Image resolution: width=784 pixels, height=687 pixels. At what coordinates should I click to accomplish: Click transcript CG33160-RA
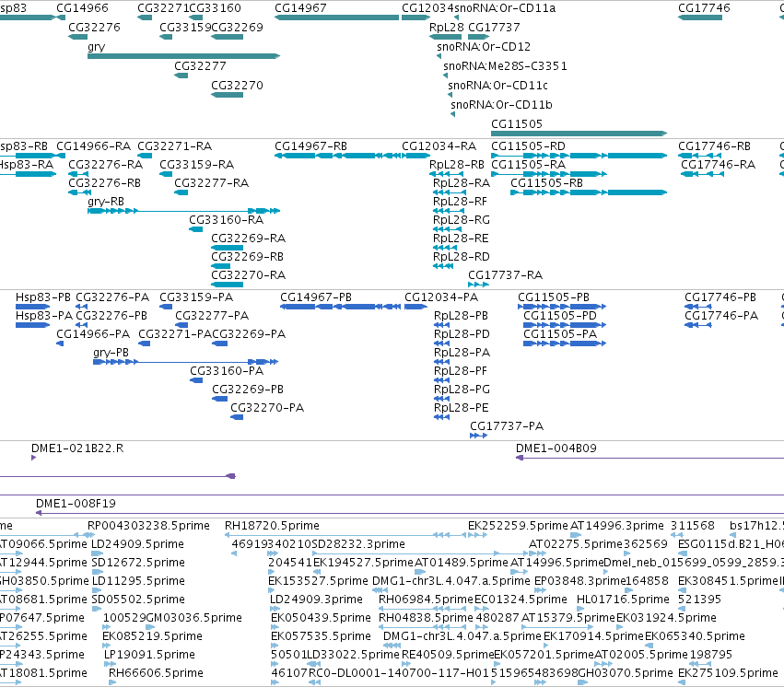coord(226,220)
